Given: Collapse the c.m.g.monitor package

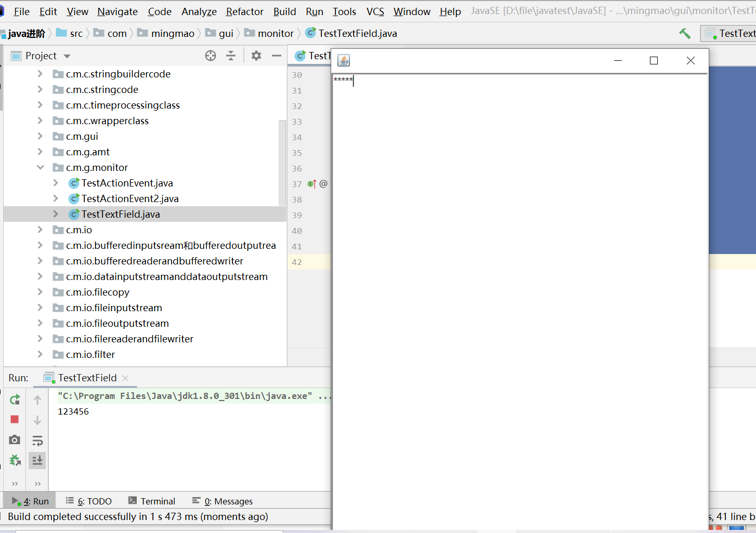Looking at the screenshot, I should click(x=40, y=167).
